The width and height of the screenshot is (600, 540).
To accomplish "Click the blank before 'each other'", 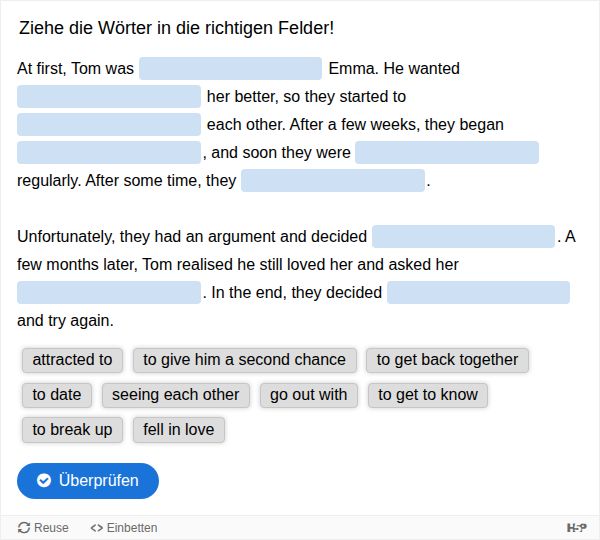I will (109, 125).
